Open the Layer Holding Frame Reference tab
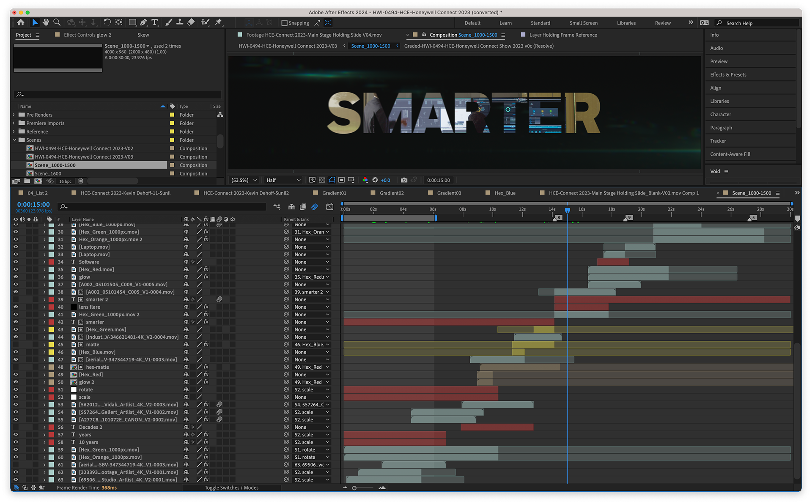This screenshot has width=812, height=504. click(x=563, y=35)
